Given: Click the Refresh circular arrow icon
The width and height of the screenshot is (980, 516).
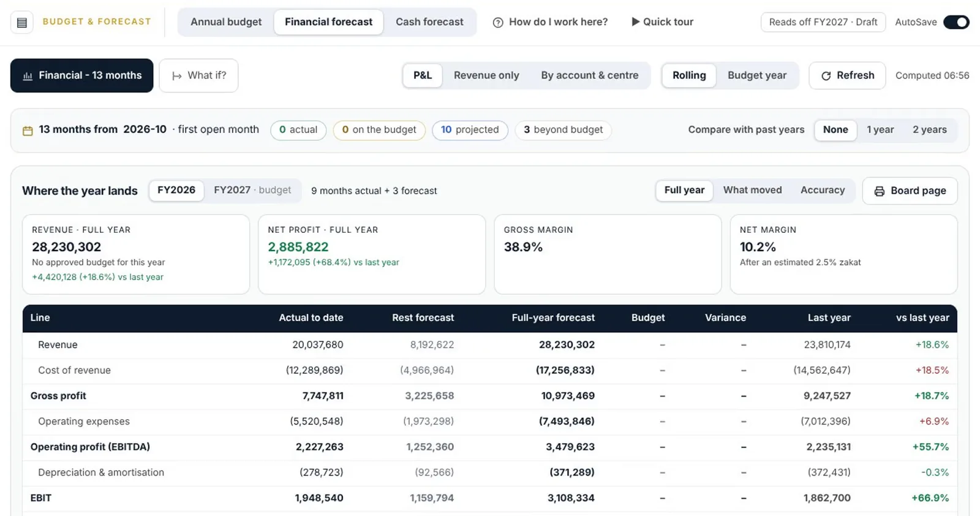Looking at the screenshot, I should point(826,76).
